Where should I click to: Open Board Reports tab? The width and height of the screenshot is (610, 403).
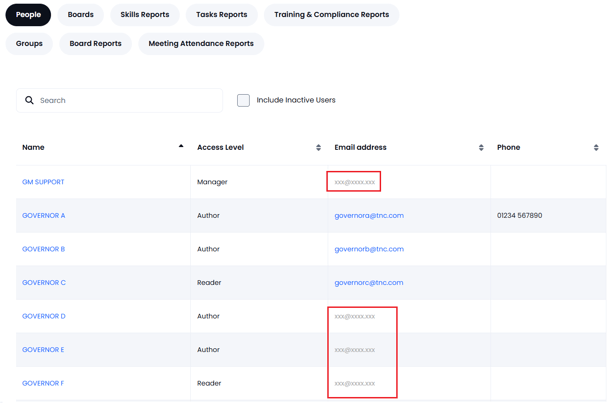pos(95,44)
